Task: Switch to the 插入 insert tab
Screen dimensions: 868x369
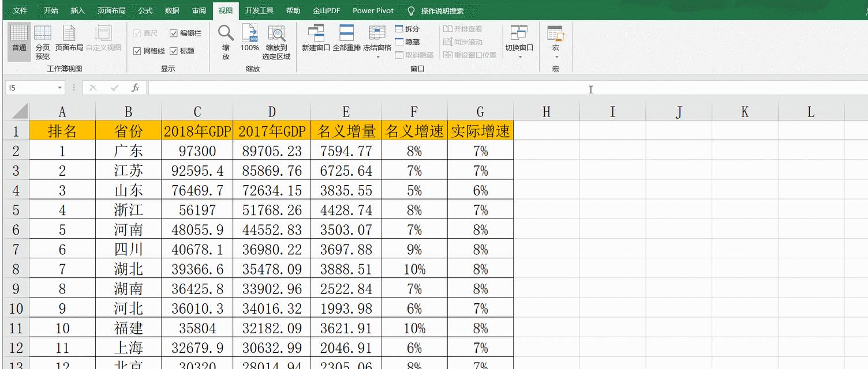Action: [x=77, y=11]
